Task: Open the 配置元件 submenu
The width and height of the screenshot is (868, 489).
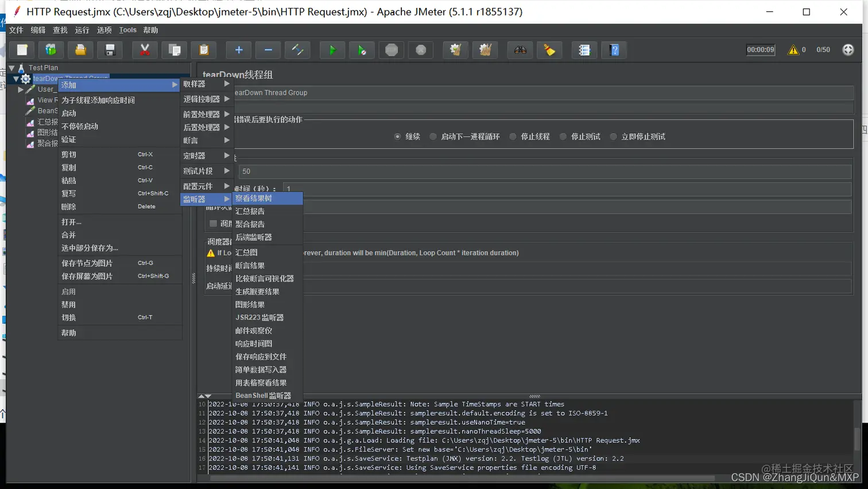Action: [207, 186]
